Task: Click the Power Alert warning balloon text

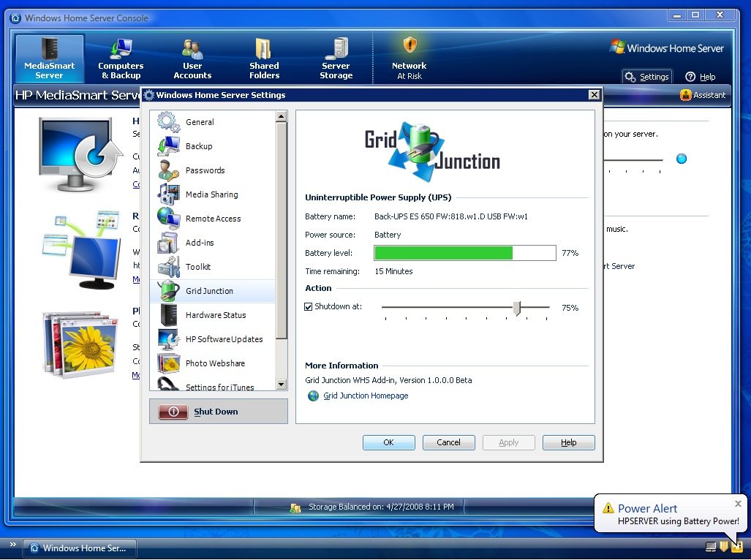Action: (x=678, y=521)
